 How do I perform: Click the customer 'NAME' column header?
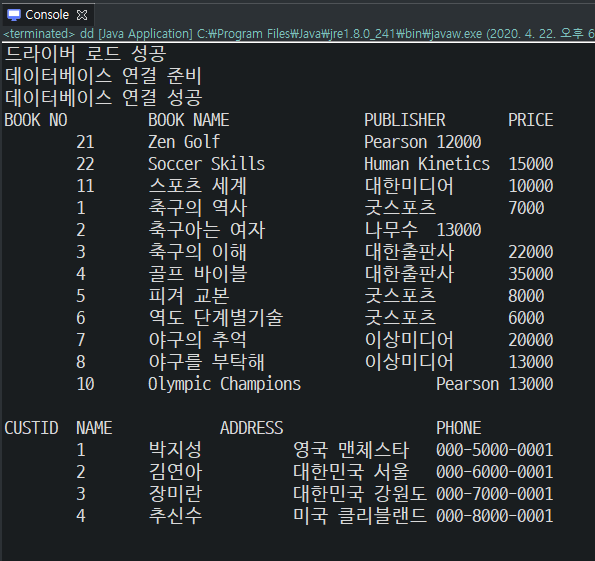[x=94, y=428]
